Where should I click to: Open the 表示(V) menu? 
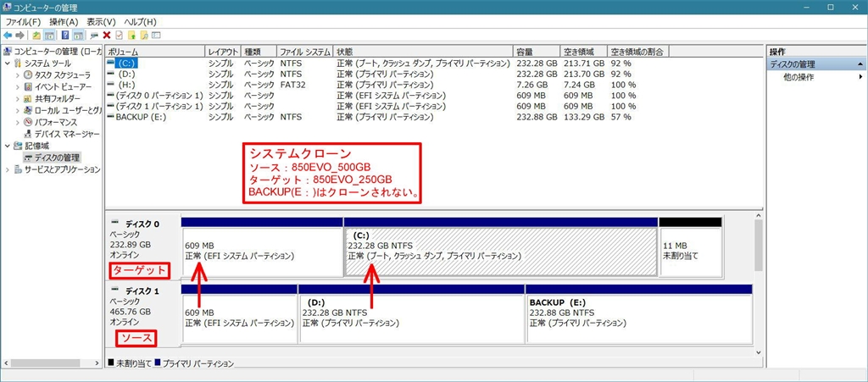click(102, 22)
